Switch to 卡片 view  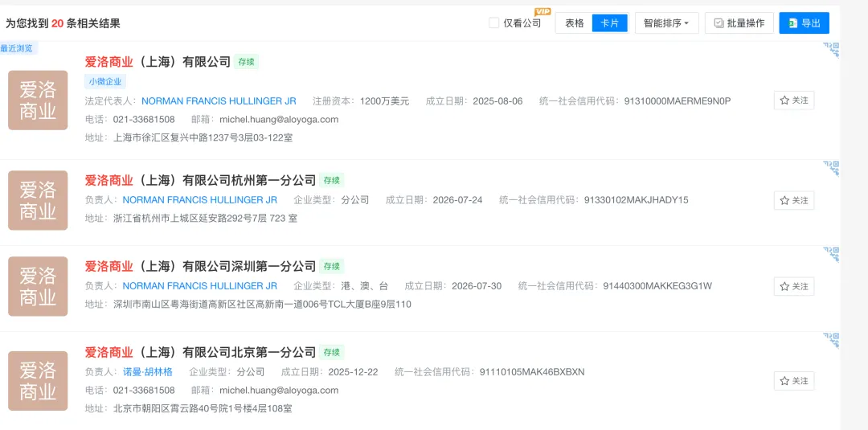tap(610, 23)
